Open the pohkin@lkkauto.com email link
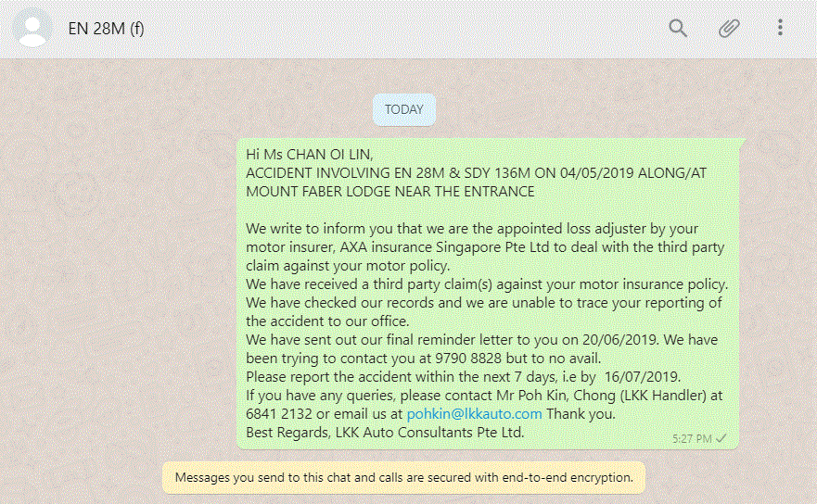 point(474,414)
